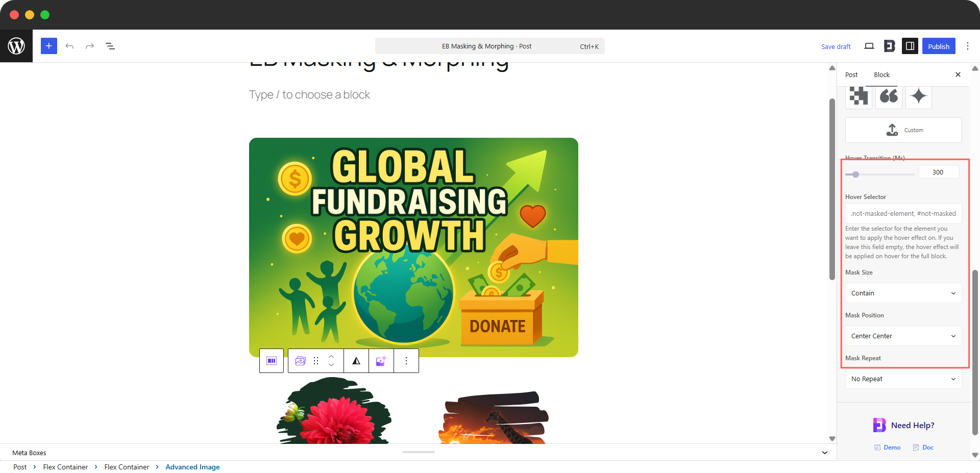Click the sidebar scroll down arrow
Viewport: 980px width, 473px height.
click(x=975, y=455)
